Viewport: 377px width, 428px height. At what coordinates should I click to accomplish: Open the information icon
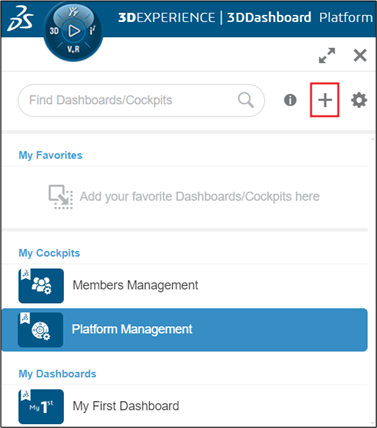(x=290, y=100)
